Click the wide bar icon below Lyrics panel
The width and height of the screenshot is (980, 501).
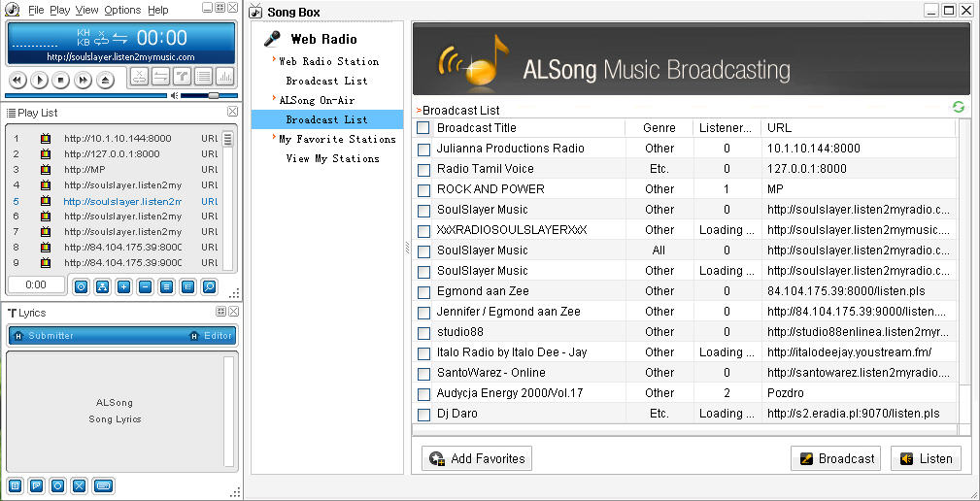point(103,485)
